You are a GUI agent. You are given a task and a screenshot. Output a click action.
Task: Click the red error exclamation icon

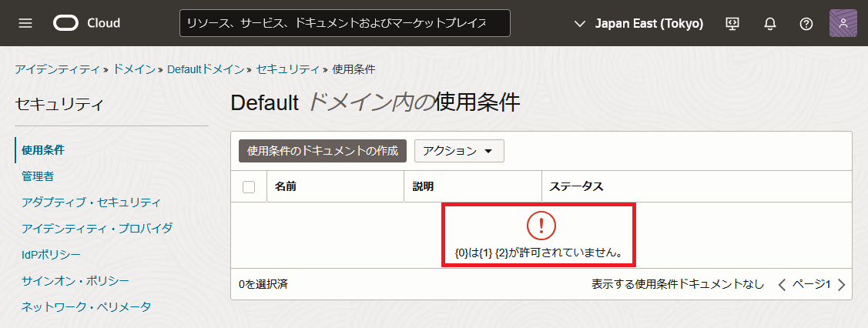[541, 224]
